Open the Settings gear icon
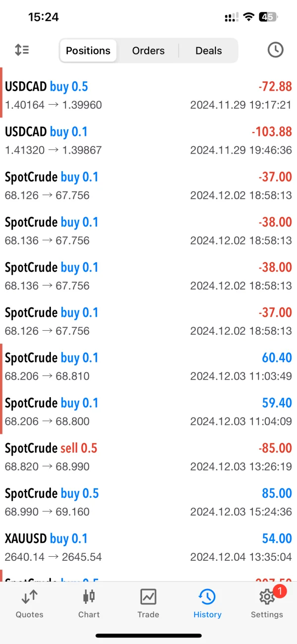 click(x=267, y=597)
